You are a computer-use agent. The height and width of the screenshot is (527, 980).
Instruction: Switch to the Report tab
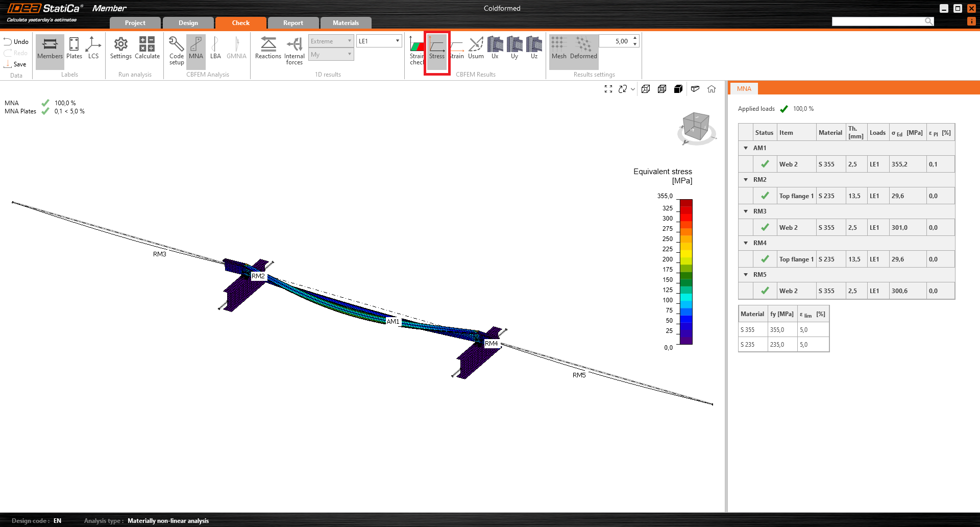click(x=293, y=23)
